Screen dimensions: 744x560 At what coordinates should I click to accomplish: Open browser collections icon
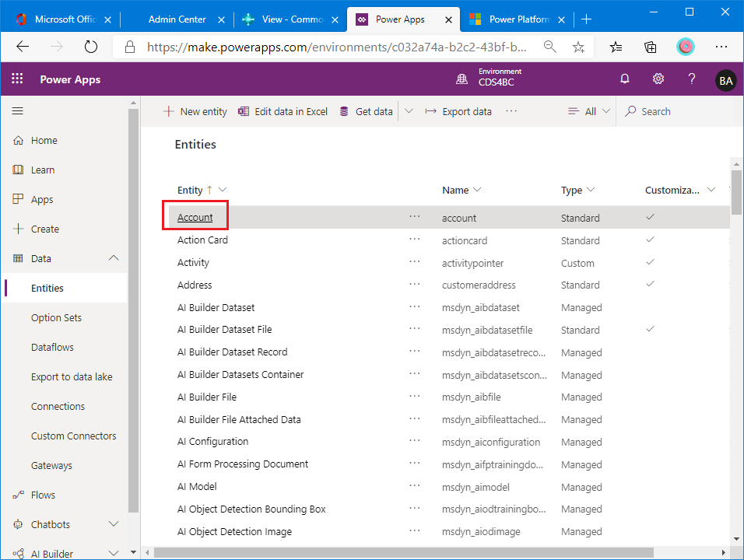[x=650, y=47]
